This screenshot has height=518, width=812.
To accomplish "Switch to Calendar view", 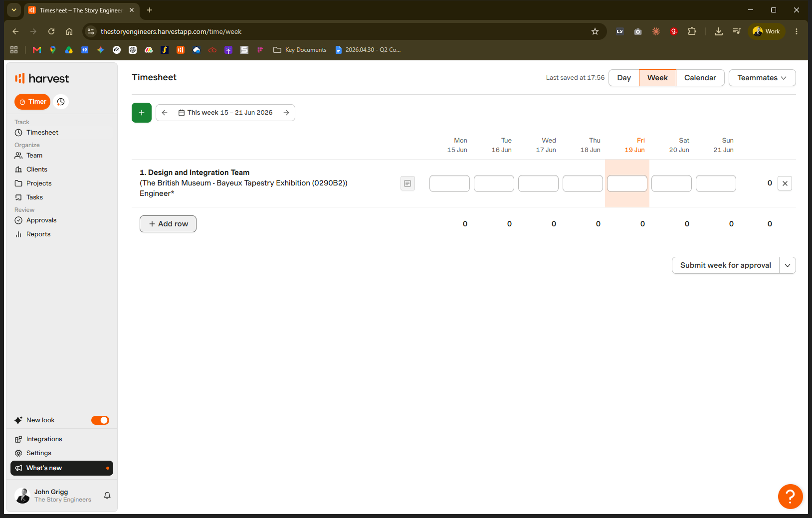I will (x=700, y=78).
